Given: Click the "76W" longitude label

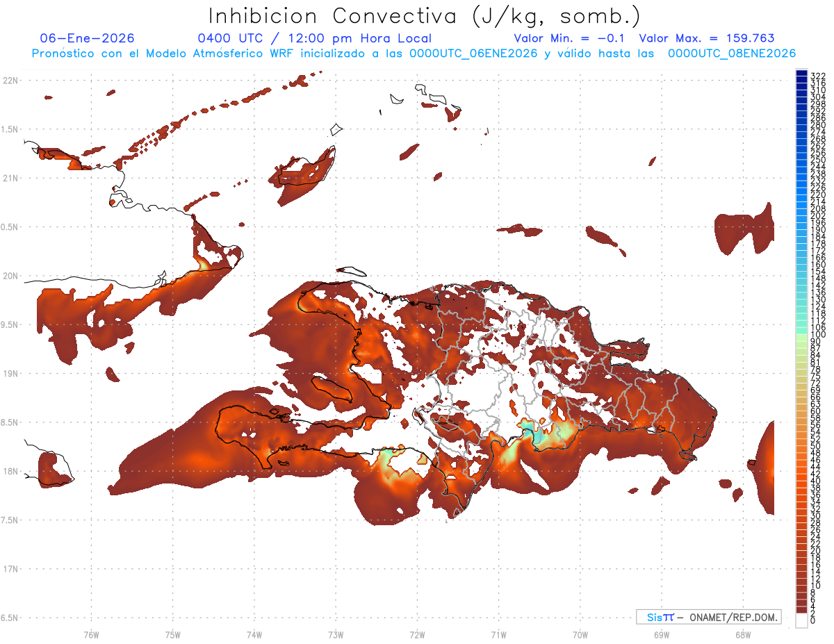Looking at the screenshot, I should (91, 634).
